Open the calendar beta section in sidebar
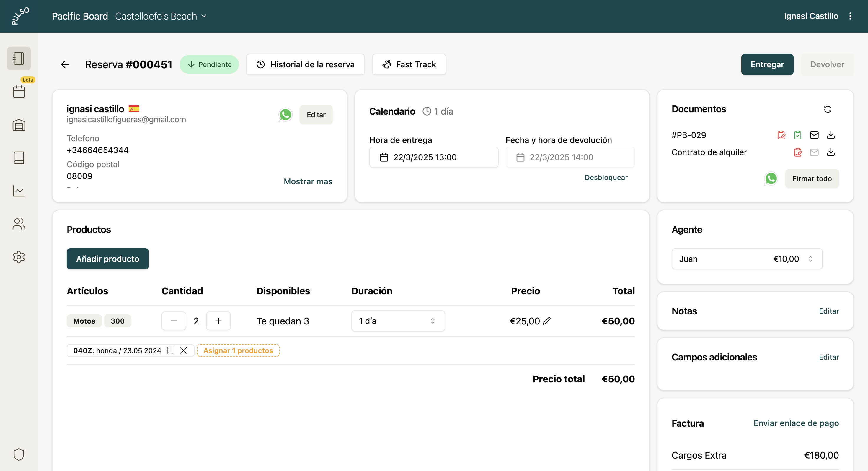The image size is (868, 471). click(x=19, y=91)
